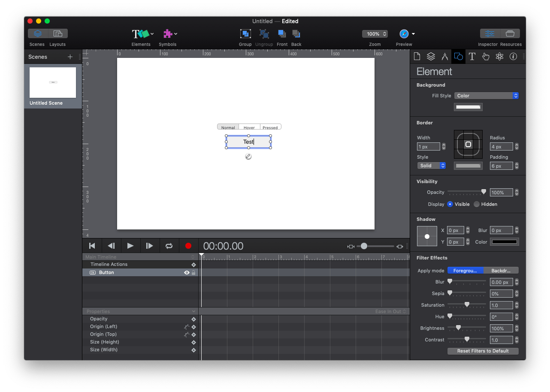Image resolution: width=550 pixels, height=392 pixels.
Task: Click Preview to run the scene
Action: pos(403,34)
